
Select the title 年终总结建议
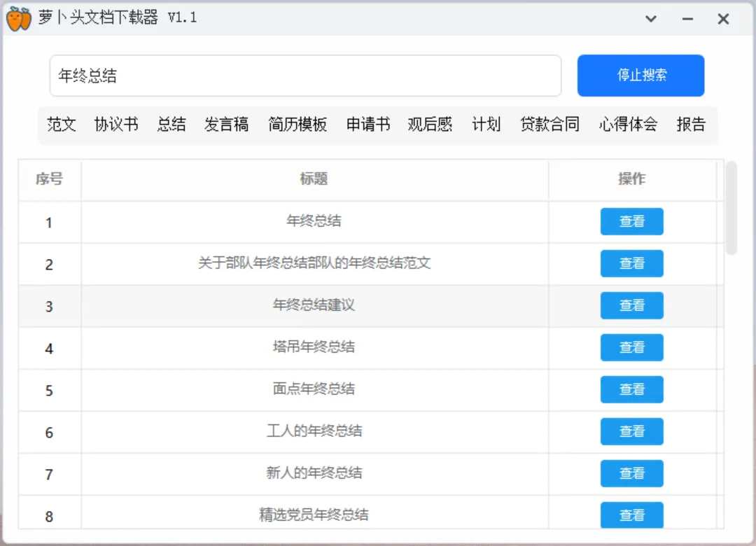(x=314, y=304)
